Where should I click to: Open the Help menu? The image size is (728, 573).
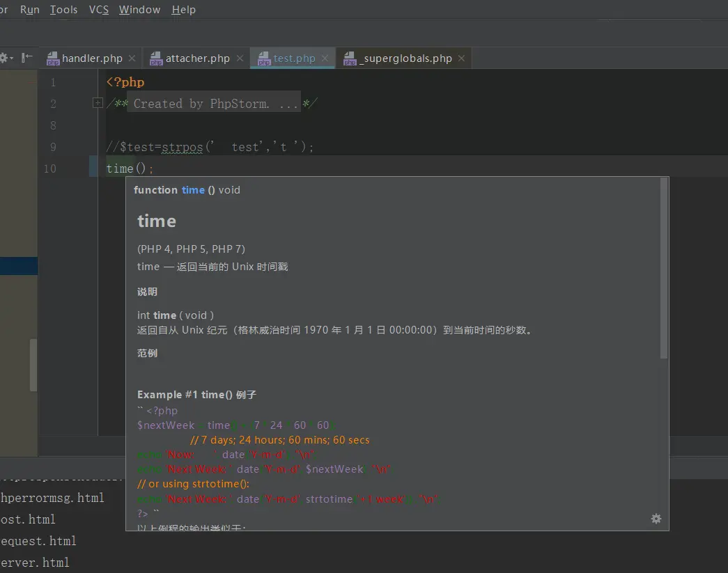[x=183, y=9]
